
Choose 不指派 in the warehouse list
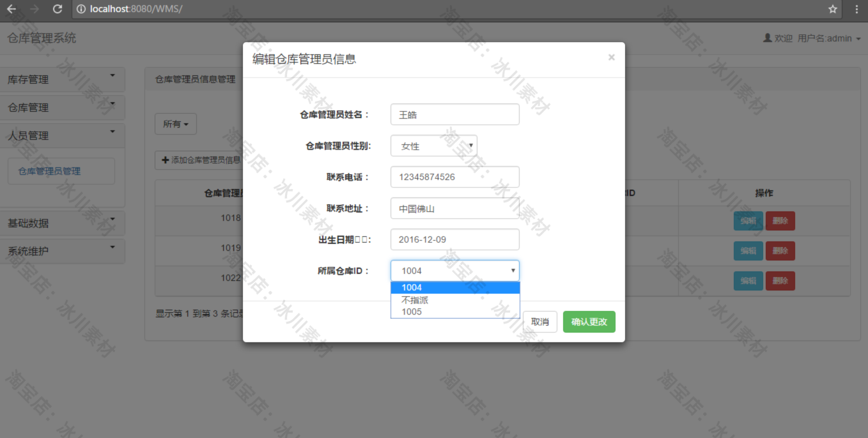[455, 299]
